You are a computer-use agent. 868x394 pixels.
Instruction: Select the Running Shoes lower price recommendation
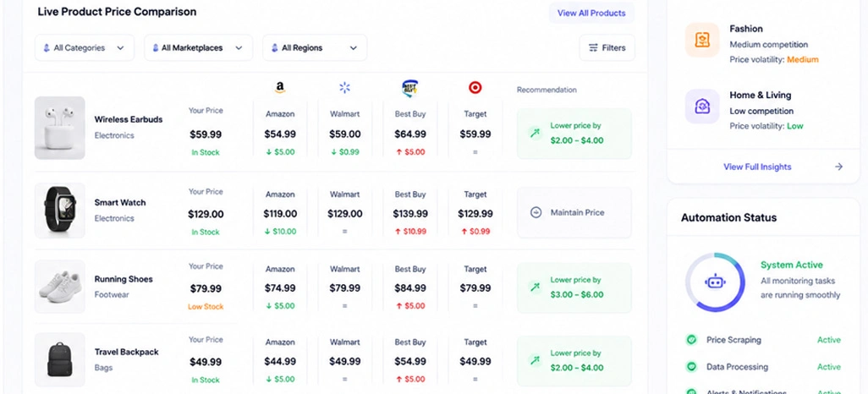coord(574,287)
